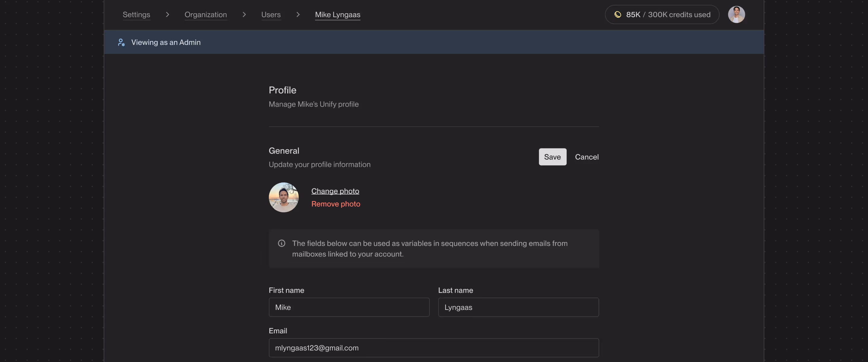Click chevron between Organization and Users
The height and width of the screenshot is (362, 868).
(x=244, y=14)
